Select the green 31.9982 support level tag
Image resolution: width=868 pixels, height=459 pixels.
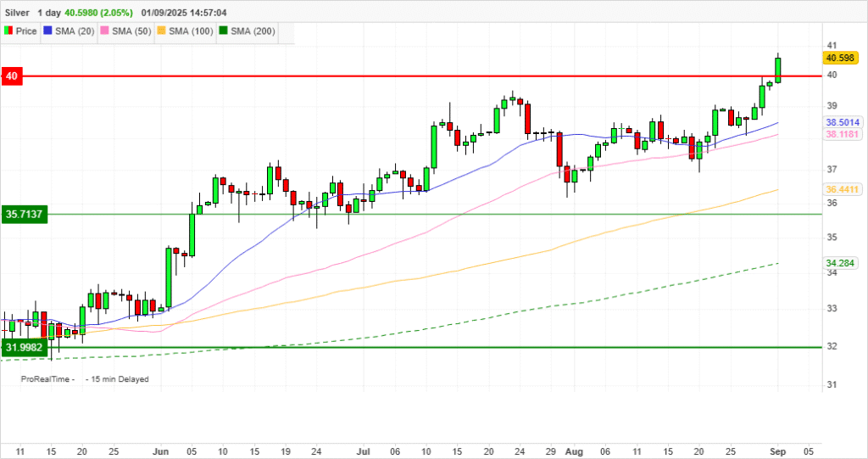point(24,347)
